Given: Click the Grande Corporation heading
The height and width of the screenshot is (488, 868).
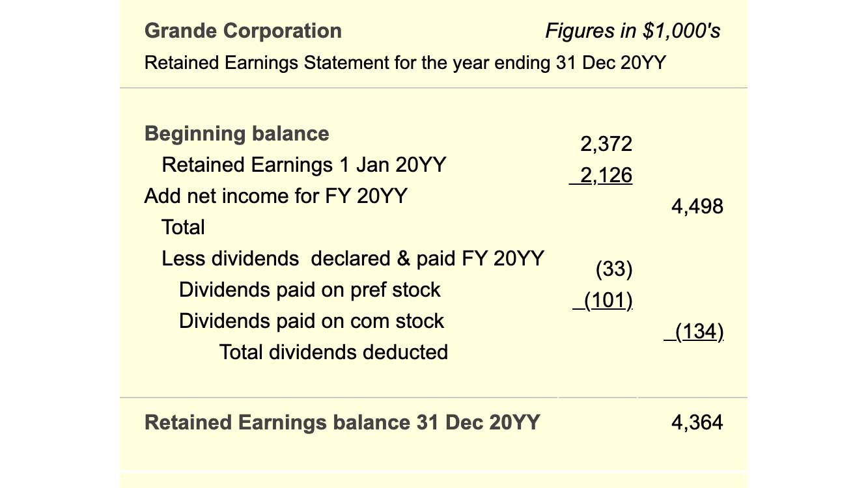Looking at the screenshot, I should point(243,31).
